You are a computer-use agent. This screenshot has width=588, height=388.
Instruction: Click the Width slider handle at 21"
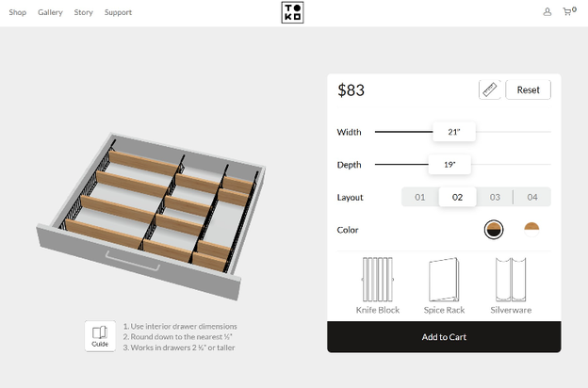pyautogui.click(x=454, y=132)
